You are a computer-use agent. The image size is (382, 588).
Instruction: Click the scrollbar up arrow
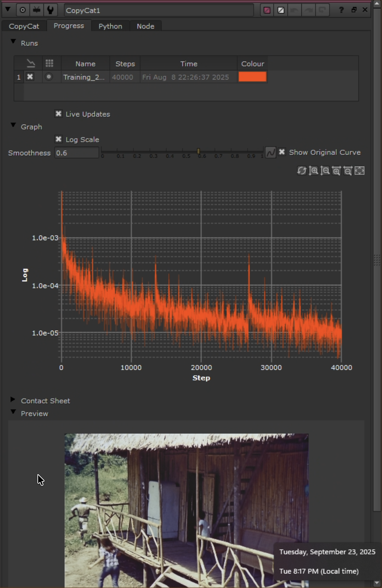pos(377,3)
